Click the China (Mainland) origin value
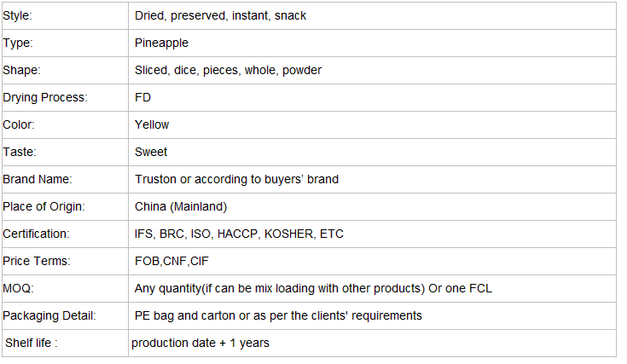627x364 pixels. tap(181, 206)
